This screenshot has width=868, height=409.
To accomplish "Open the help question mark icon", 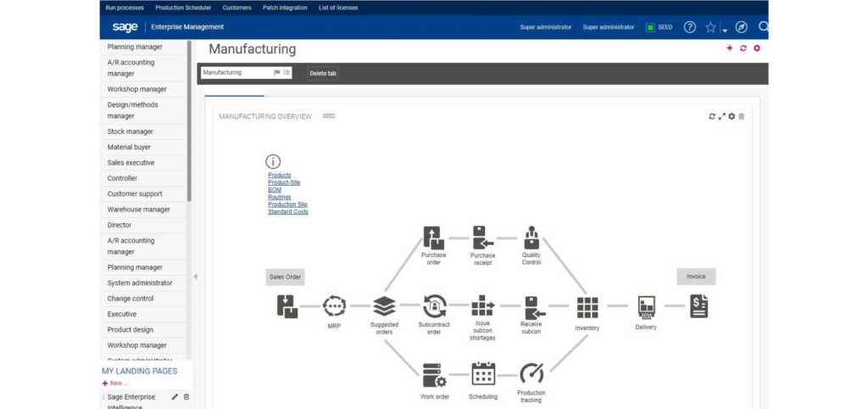I will (x=690, y=27).
